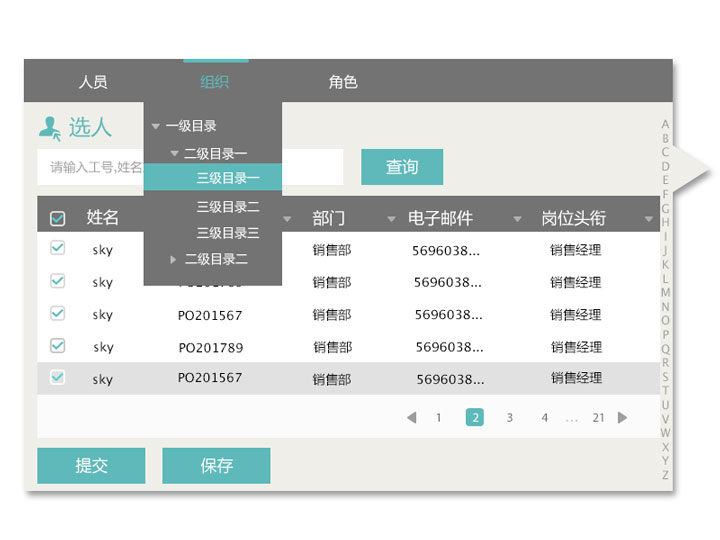
Task: Select 三级目录一 in the tree
Action: point(213,177)
